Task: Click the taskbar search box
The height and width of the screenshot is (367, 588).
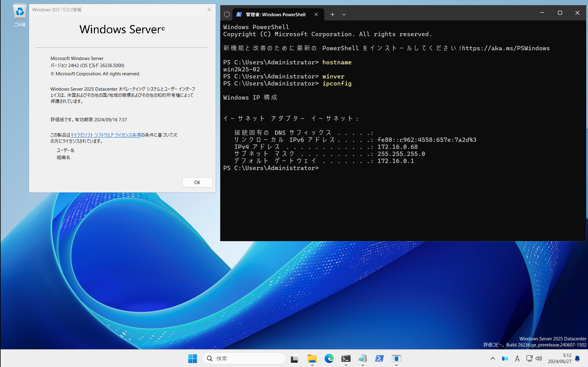Action: pos(245,358)
